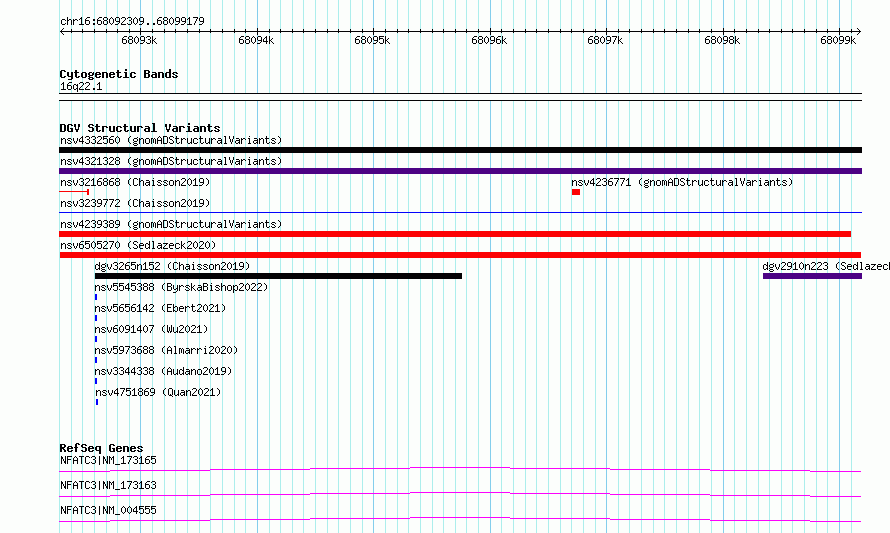Screen dimensions: 890x533
Task: Click the short red line for nsv3216868
Action: [x=74, y=192]
